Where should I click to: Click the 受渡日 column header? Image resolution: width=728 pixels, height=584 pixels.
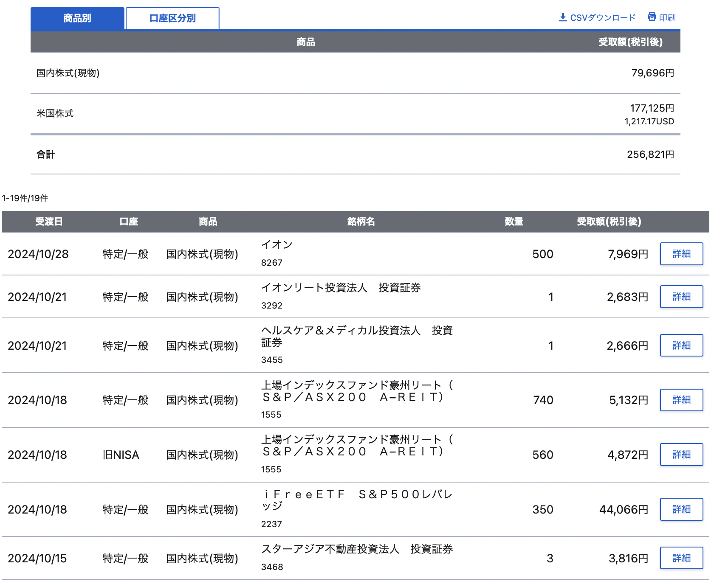pos(49,222)
